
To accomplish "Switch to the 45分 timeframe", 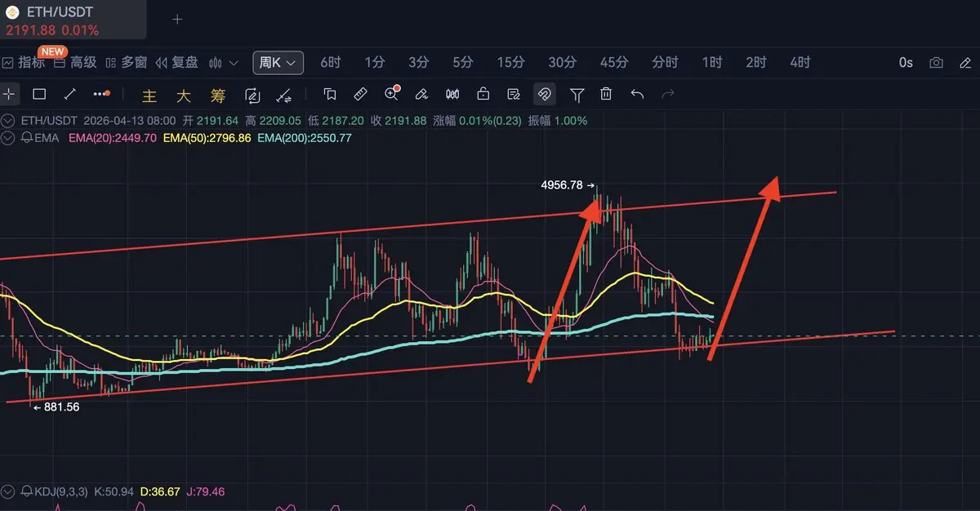I will [614, 62].
